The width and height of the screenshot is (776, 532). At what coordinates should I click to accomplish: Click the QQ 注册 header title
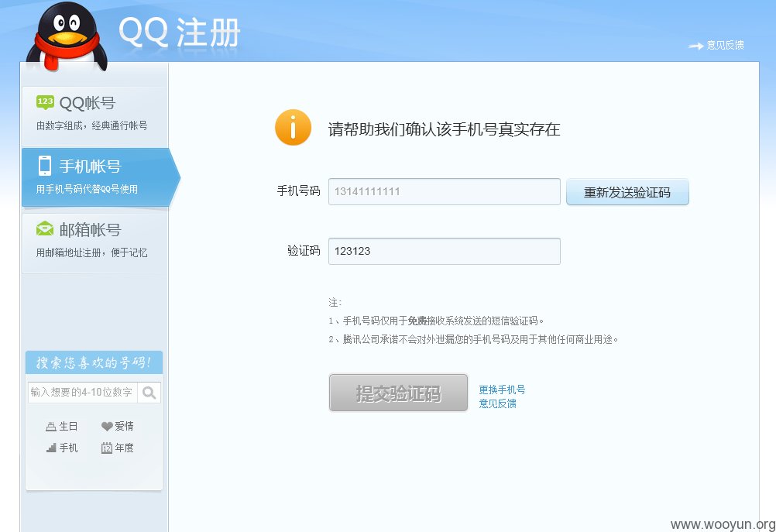[x=179, y=33]
